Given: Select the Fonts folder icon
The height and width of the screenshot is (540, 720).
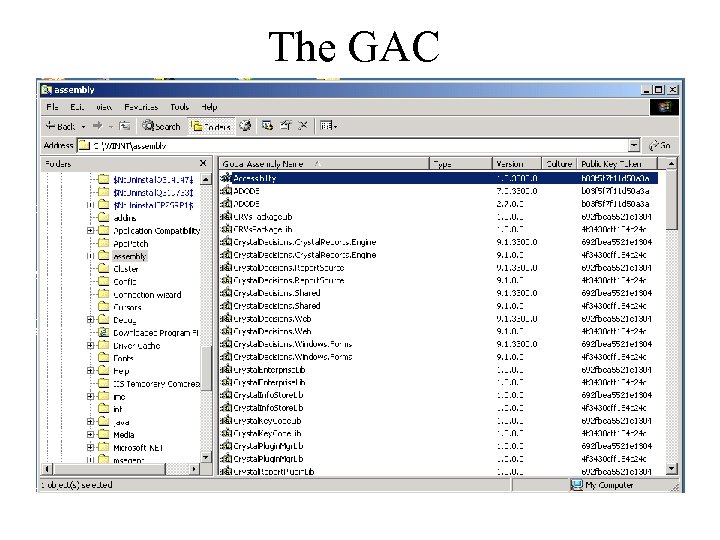Looking at the screenshot, I should click(104, 358).
